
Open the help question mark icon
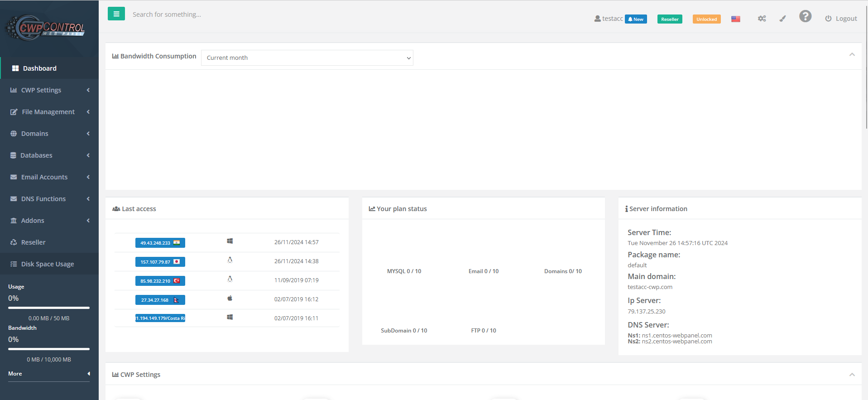[805, 16]
